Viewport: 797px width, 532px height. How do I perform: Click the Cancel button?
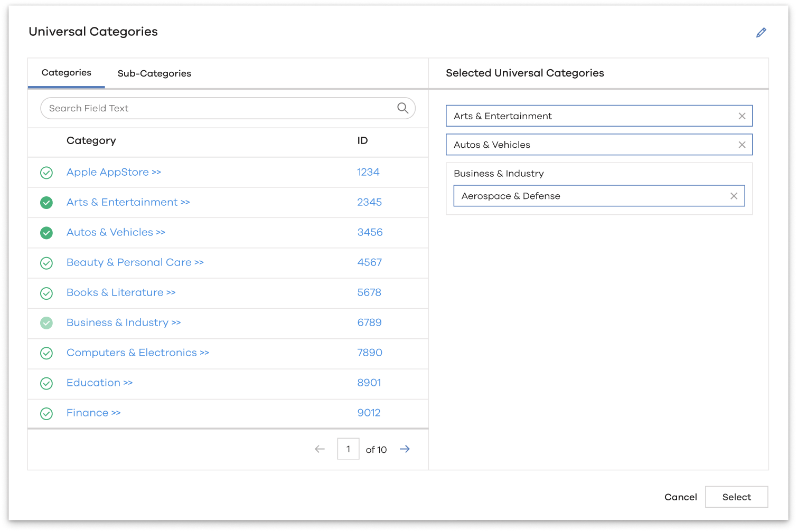pyautogui.click(x=680, y=497)
